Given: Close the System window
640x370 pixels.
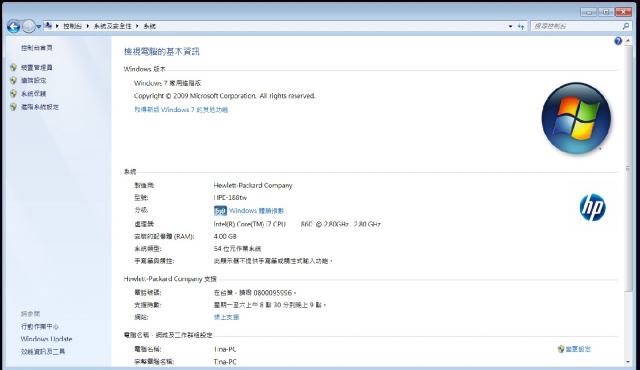Looking at the screenshot, I should click(624, 12).
